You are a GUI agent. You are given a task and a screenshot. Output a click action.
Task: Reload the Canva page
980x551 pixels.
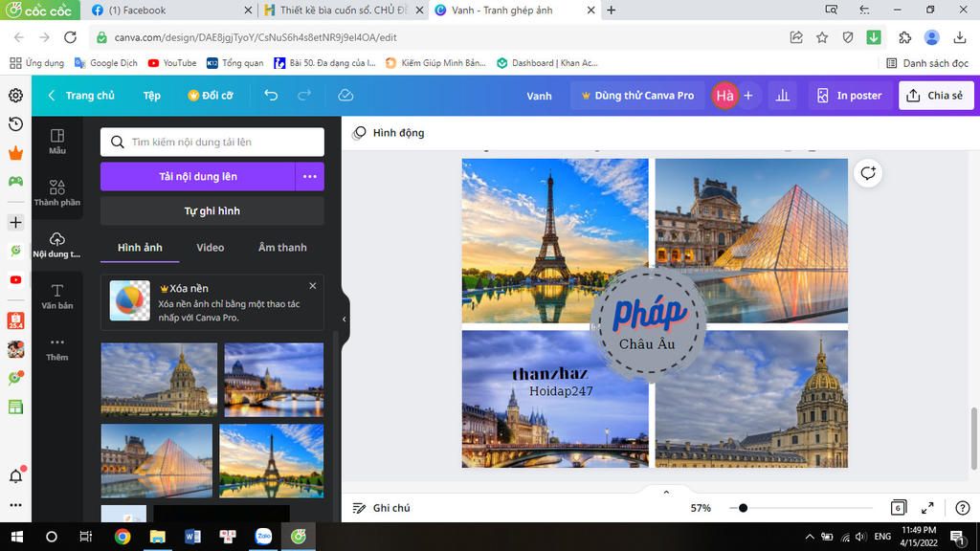70,37
